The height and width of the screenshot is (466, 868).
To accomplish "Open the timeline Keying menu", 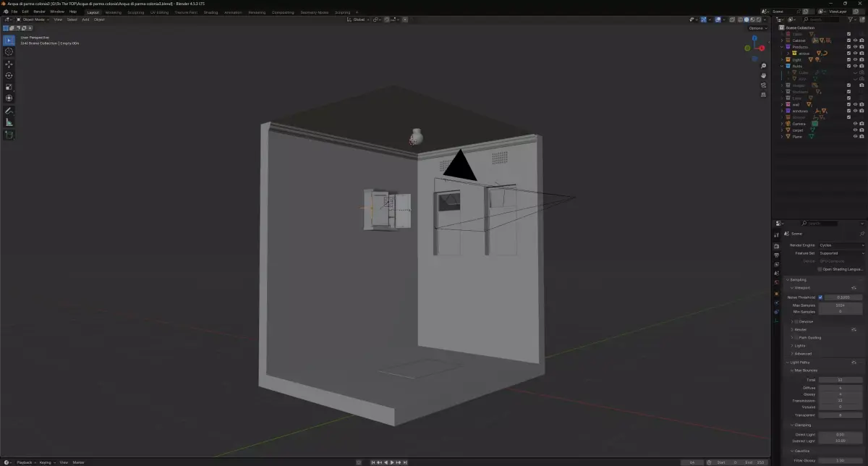I will 46,462.
